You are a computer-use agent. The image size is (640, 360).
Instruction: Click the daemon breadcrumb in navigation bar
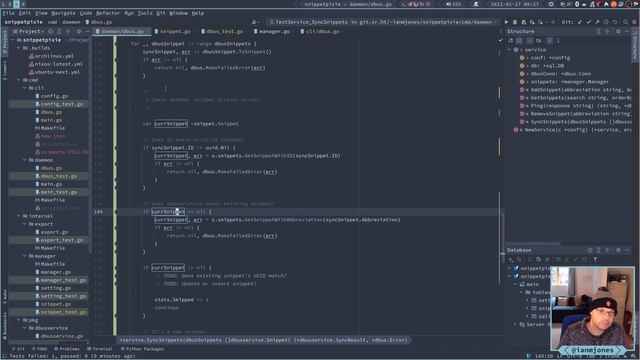(x=71, y=22)
